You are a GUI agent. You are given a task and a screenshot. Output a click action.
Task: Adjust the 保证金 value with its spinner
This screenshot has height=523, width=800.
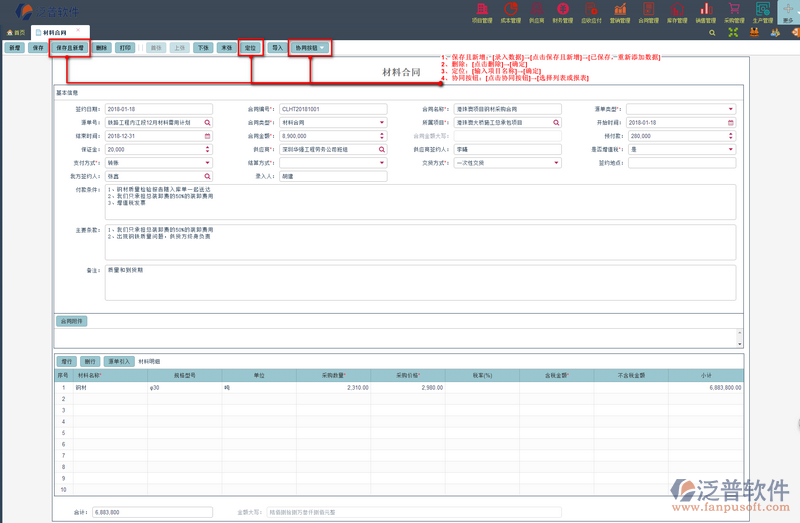[x=208, y=149]
